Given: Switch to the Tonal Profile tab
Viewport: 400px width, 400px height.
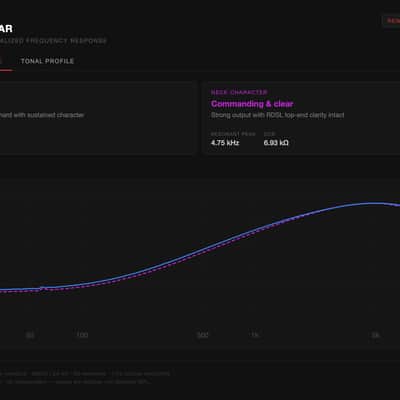Looking at the screenshot, I should tap(47, 61).
